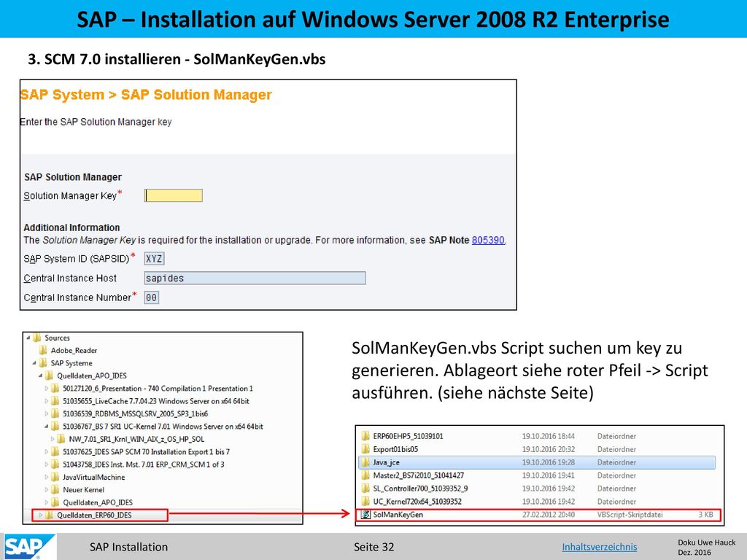Select the 51043758_IDES Inst. Mst. folder icon
Viewport: 747px width, 560px height.
click(x=55, y=464)
